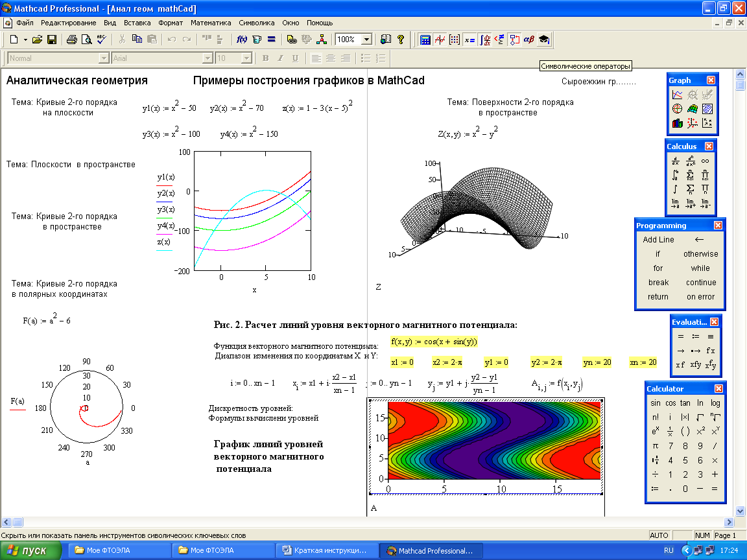Image resolution: width=747 pixels, height=560 pixels.
Task: Toggle the Evaluation toolbar button
Action: pyautogui.click(x=469, y=40)
